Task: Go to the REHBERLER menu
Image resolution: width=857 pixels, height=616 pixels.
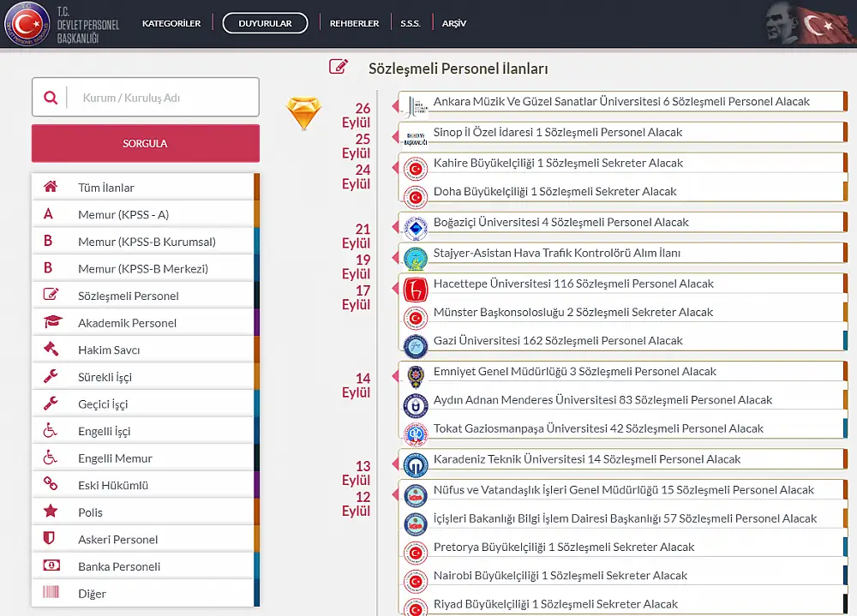Action: (x=354, y=23)
